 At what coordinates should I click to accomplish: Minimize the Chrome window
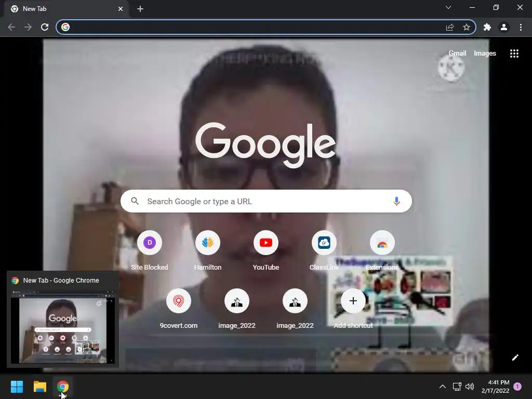point(472,7)
